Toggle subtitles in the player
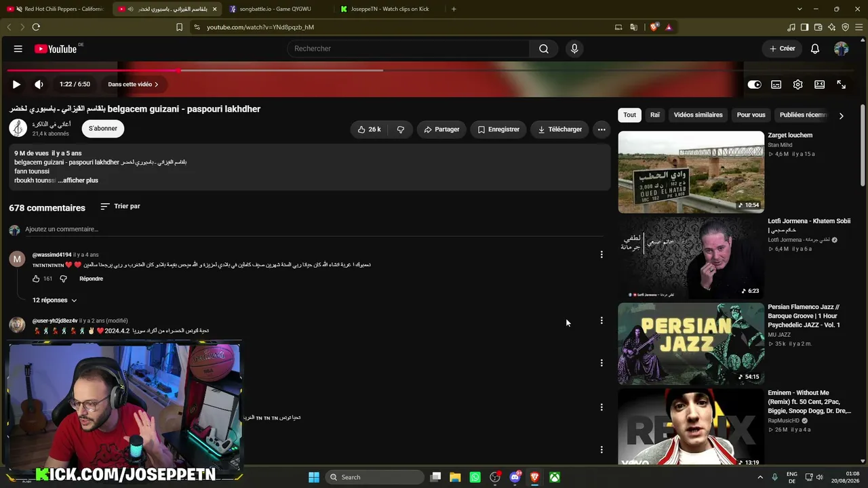Screen dimensions: 868x488 pos(776,85)
